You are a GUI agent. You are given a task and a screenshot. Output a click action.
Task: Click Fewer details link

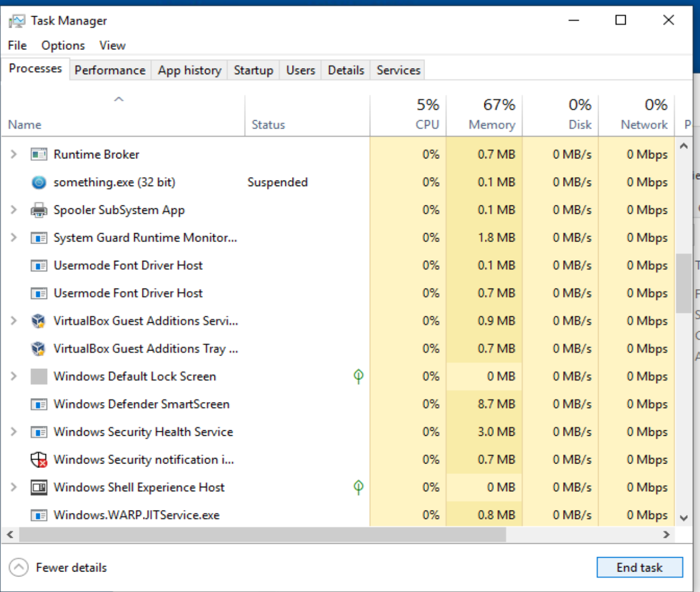[71, 568]
